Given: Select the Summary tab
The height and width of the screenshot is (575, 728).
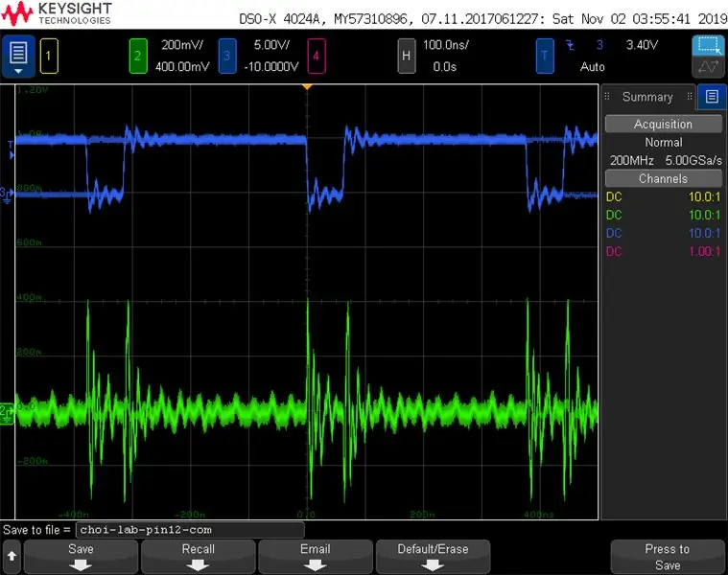Looking at the screenshot, I should click(647, 97).
